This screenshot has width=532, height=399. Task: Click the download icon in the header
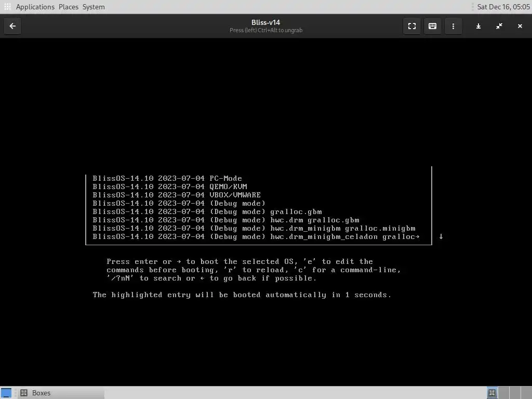pyautogui.click(x=478, y=26)
